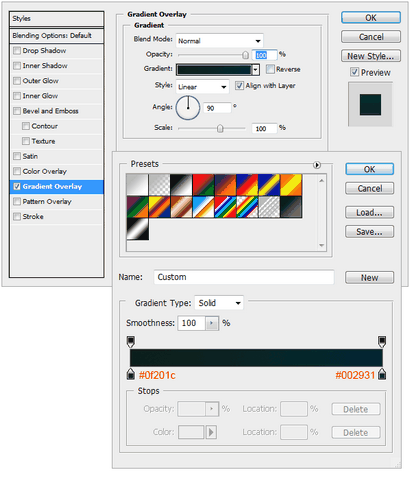Screen dimensions: 410x477
Task: Open the Gradient Type Solid dropdown
Action: pyautogui.click(x=219, y=303)
